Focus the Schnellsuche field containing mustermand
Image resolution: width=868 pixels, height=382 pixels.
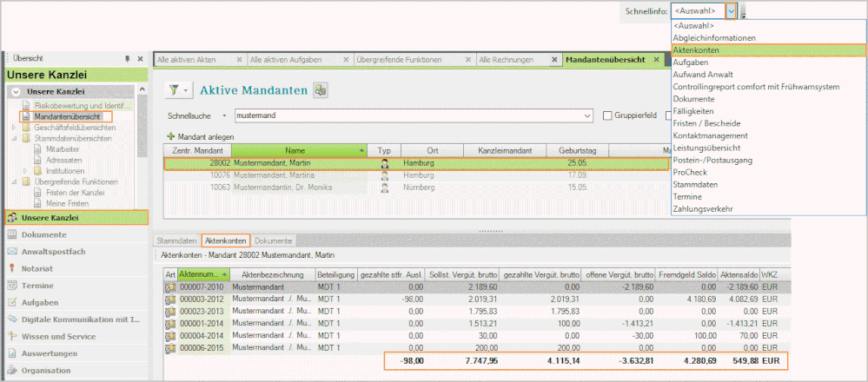(x=408, y=115)
